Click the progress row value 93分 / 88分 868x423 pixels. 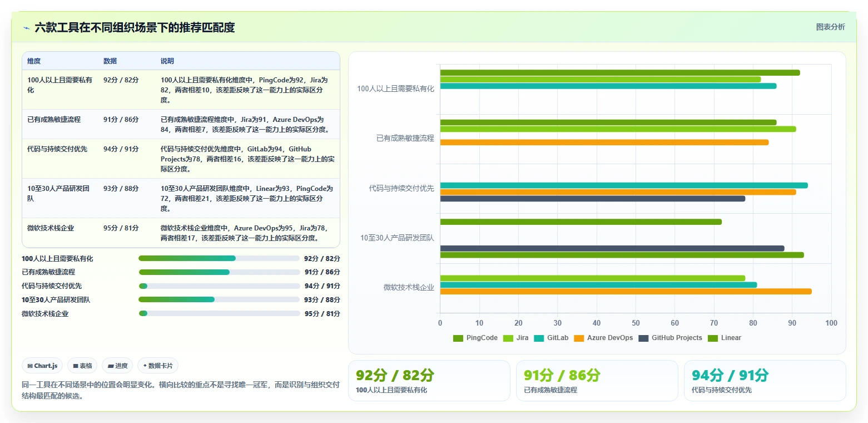(x=322, y=299)
